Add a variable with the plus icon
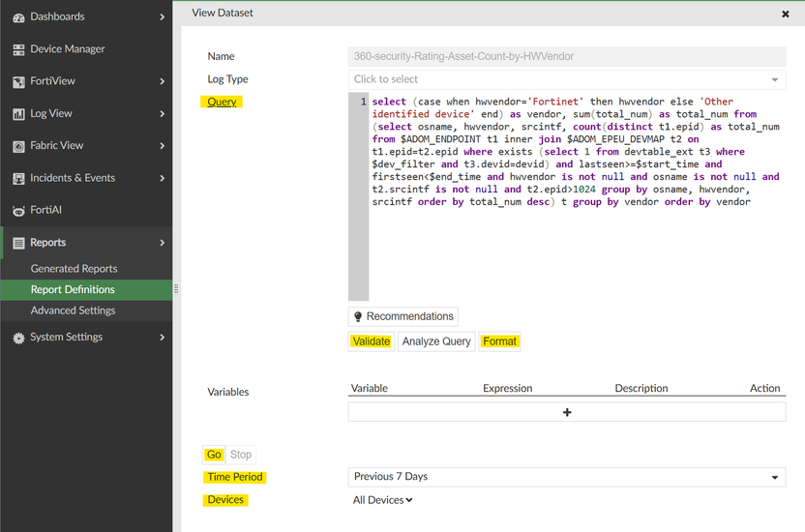Image resolution: width=805 pixels, height=532 pixels. point(567,412)
